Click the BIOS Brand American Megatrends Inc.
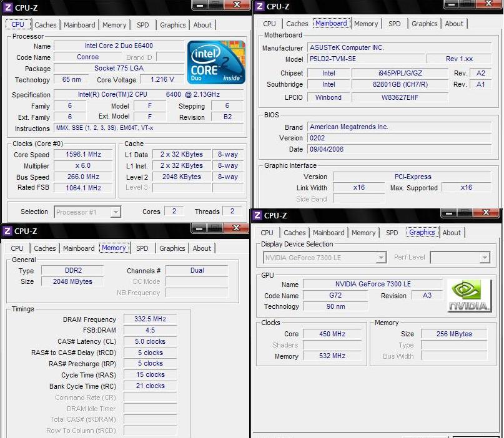The image size is (504, 438). (x=399, y=127)
